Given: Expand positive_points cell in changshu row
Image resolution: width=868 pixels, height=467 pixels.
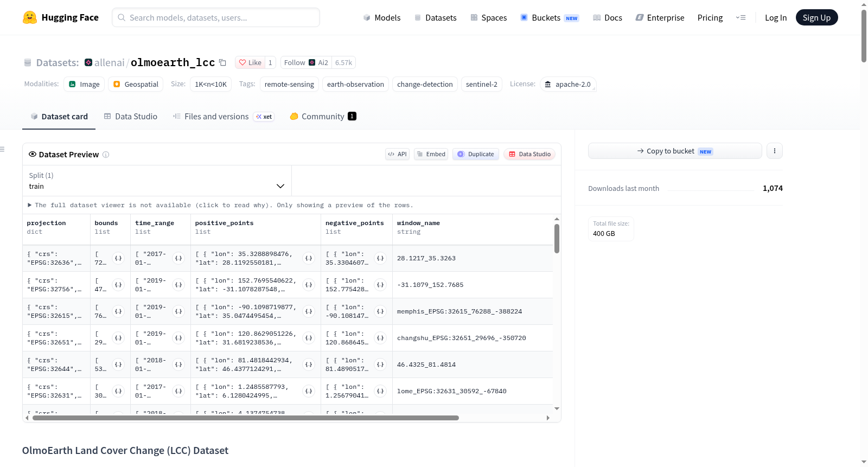Looking at the screenshot, I should [x=309, y=338].
